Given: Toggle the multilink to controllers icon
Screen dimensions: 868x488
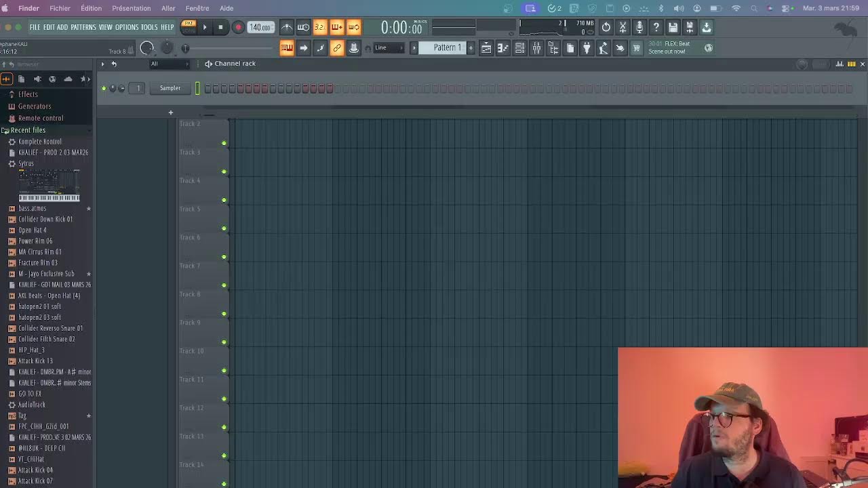Looking at the screenshot, I should click(353, 47).
